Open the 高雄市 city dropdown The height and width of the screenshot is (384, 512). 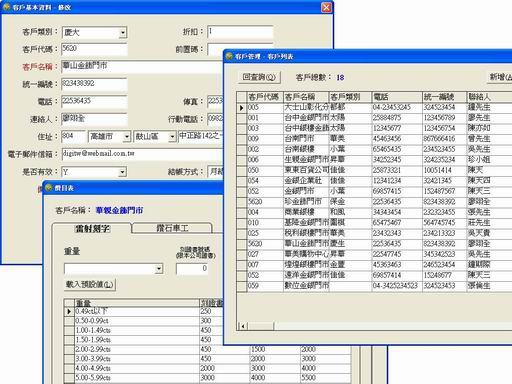pos(127,137)
